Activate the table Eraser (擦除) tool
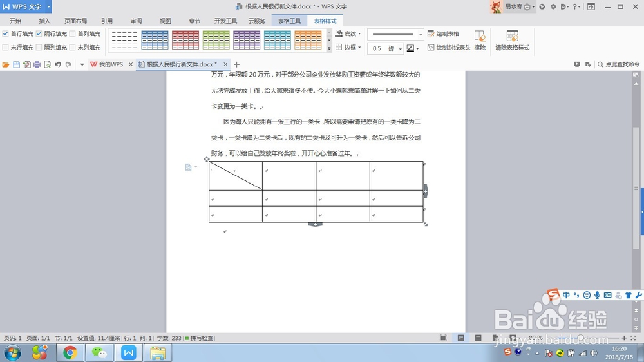The height and width of the screenshot is (362, 644). 480,41
